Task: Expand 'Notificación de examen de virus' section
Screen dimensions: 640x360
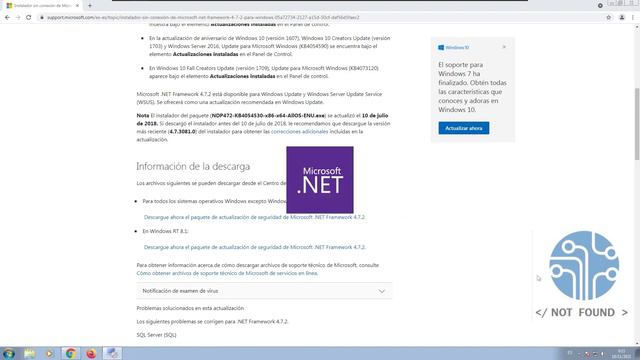Action: click(x=264, y=291)
